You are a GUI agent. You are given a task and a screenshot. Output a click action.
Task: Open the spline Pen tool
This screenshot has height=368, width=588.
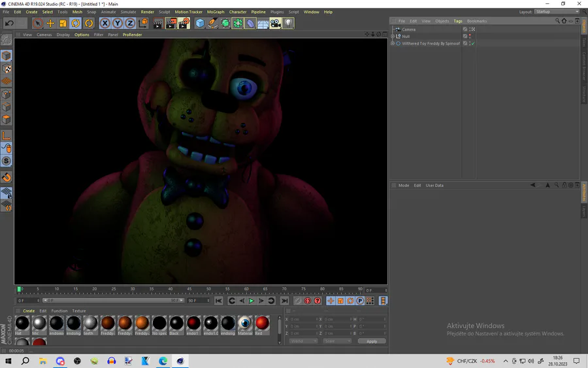pyautogui.click(x=212, y=24)
